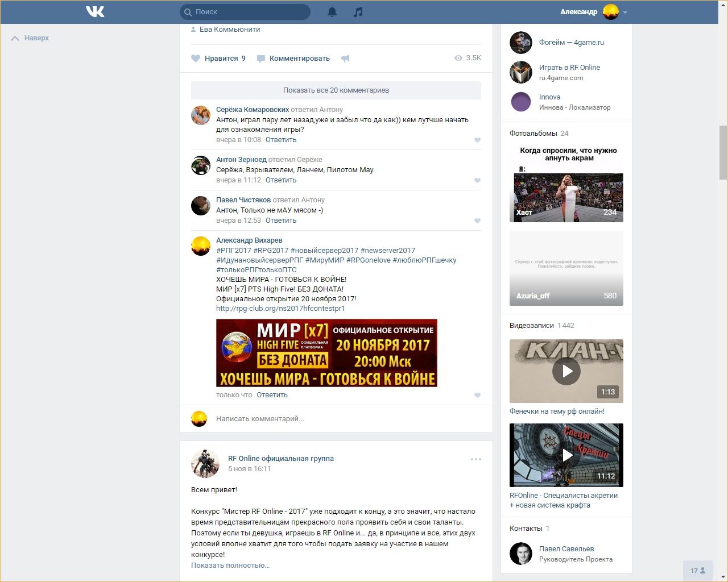Open Александр Вихарев profile name link
The width and height of the screenshot is (728, 582).
coord(249,240)
